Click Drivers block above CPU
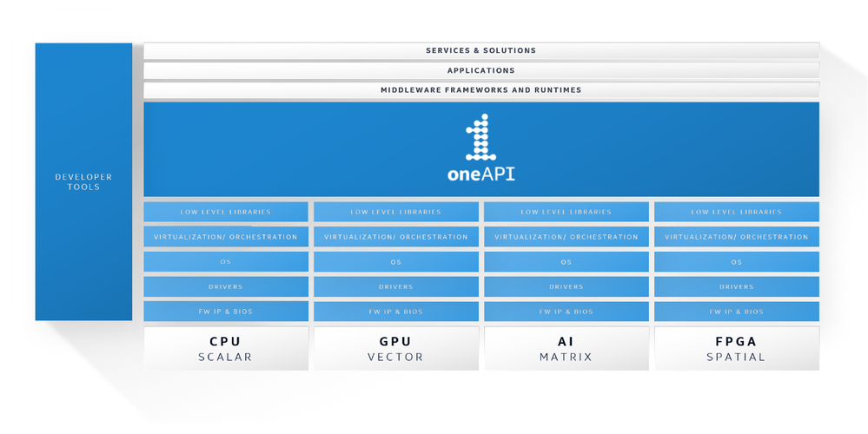This screenshot has width=868, height=434. [x=226, y=287]
